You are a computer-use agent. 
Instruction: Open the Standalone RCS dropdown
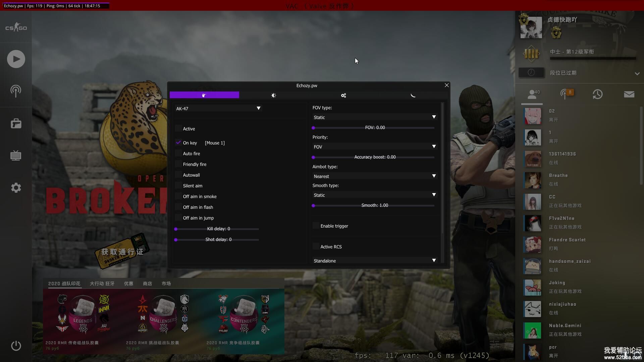[x=374, y=260]
